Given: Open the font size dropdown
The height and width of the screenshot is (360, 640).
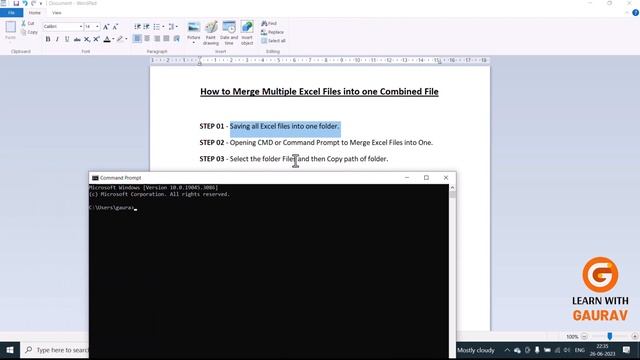Looking at the screenshot, I should pyautogui.click(x=97, y=27).
